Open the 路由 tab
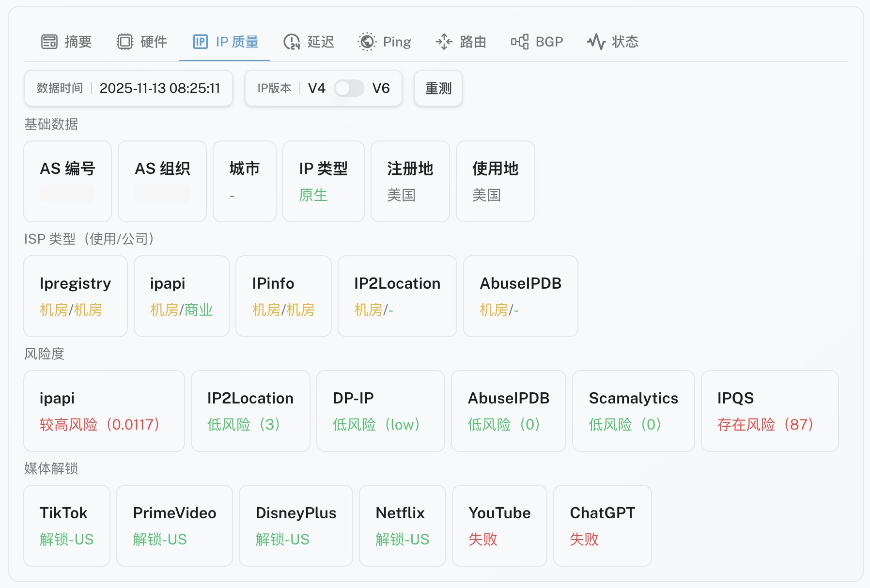The height and width of the screenshot is (588, 870). 472,42
